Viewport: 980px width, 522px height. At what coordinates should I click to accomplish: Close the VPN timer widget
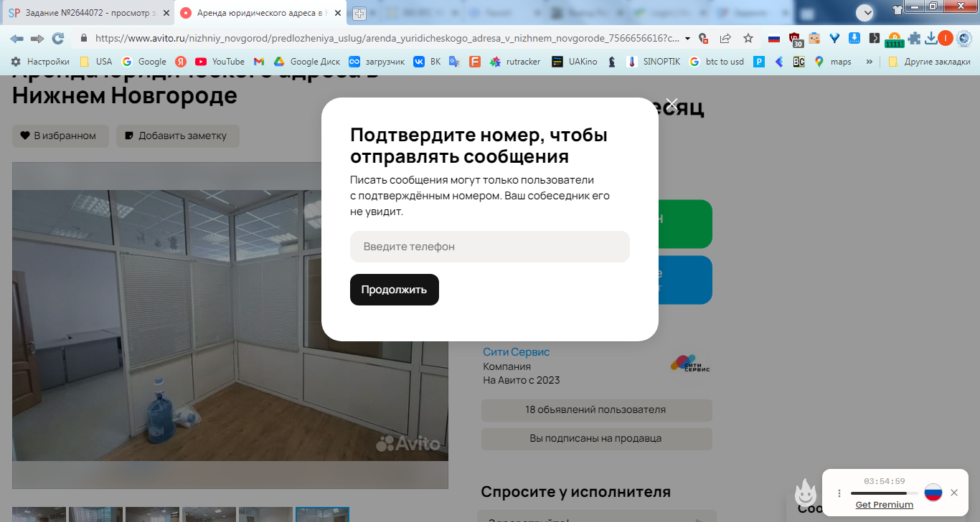tap(954, 493)
